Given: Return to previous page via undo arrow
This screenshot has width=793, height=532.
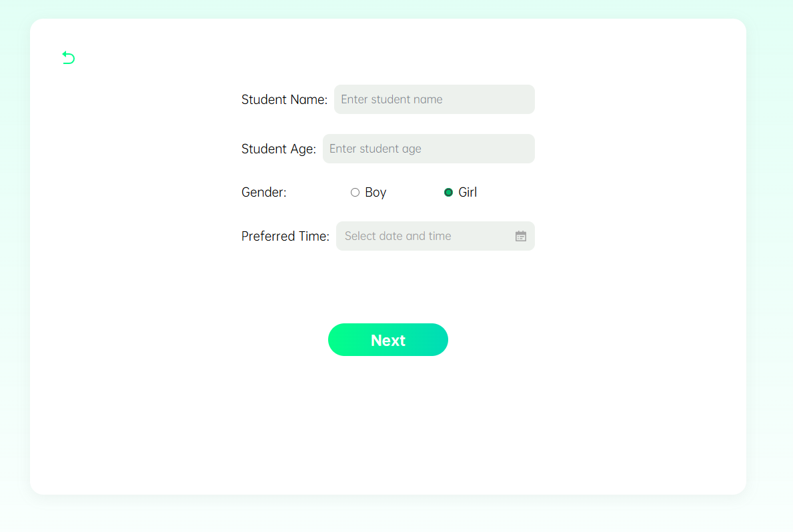Looking at the screenshot, I should (x=68, y=57).
